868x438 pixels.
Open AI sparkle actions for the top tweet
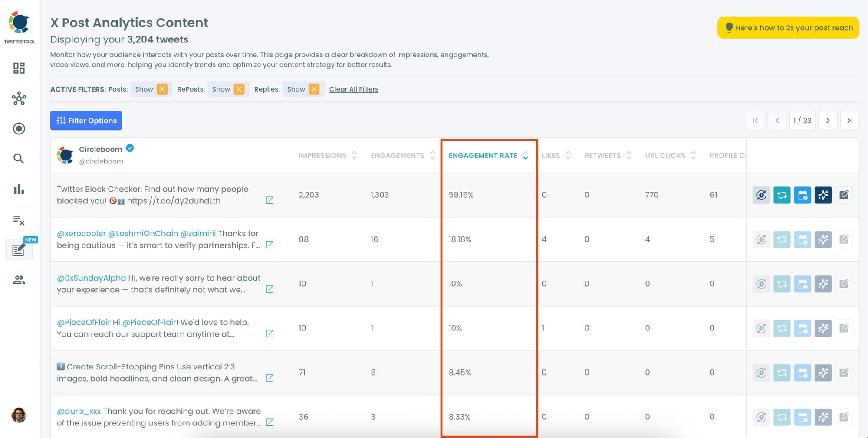click(x=823, y=195)
